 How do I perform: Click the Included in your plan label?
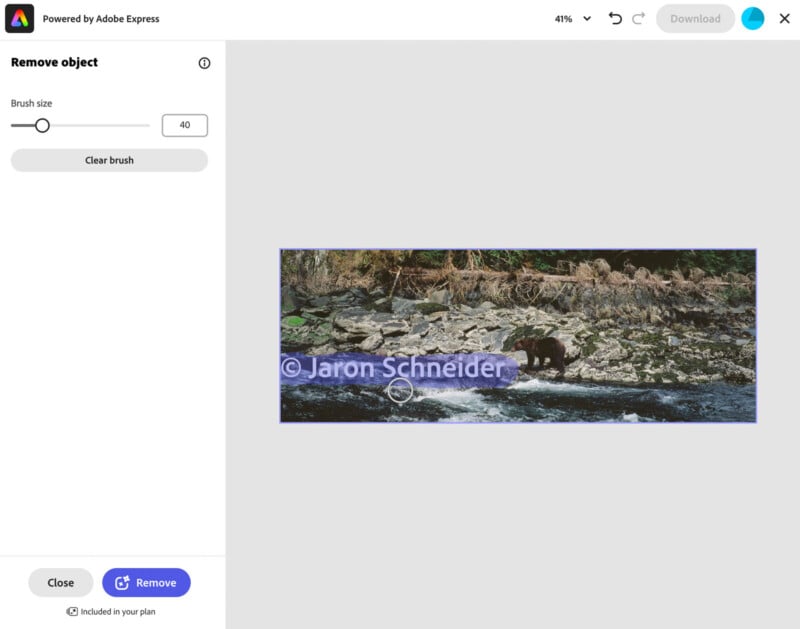pyautogui.click(x=117, y=611)
